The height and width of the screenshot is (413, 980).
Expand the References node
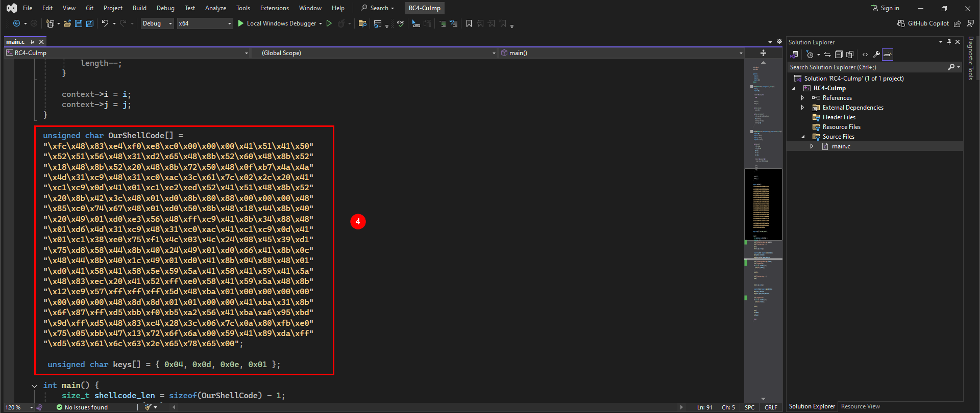802,98
